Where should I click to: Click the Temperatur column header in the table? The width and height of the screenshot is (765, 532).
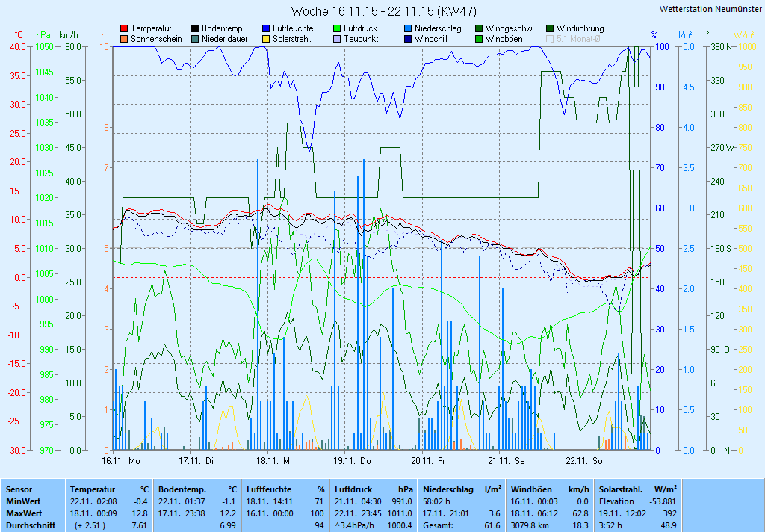pos(93,489)
